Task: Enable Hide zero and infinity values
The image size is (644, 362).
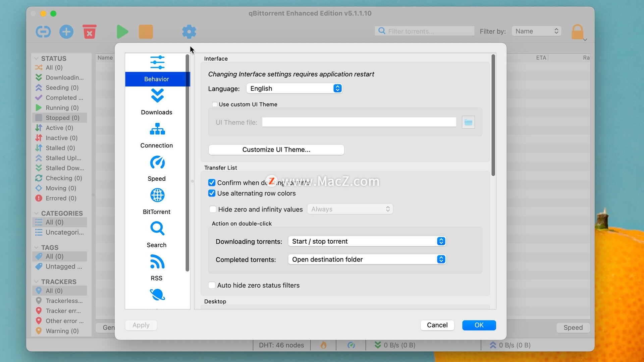Action: click(213, 209)
